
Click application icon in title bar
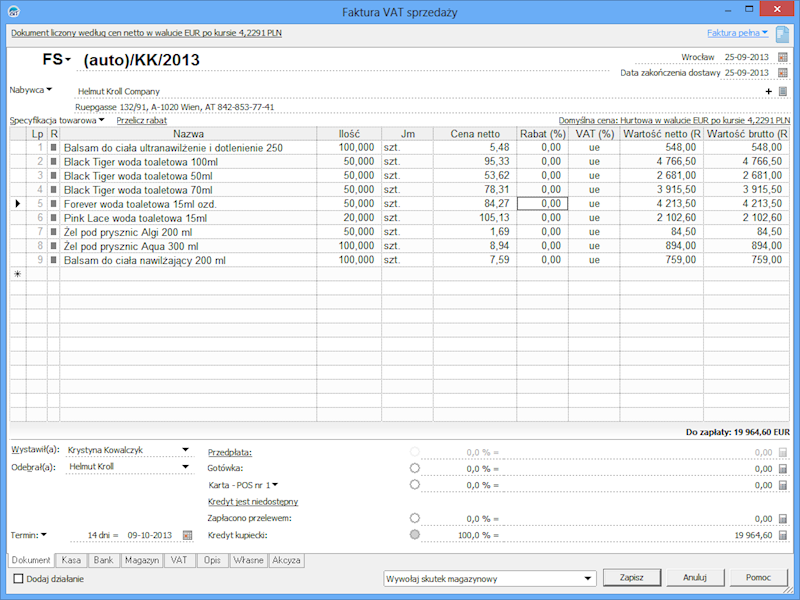[x=14, y=11]
